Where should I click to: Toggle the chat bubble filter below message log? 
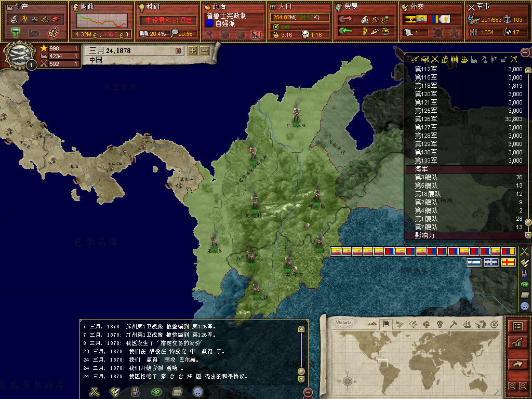(x=198, y=392)
